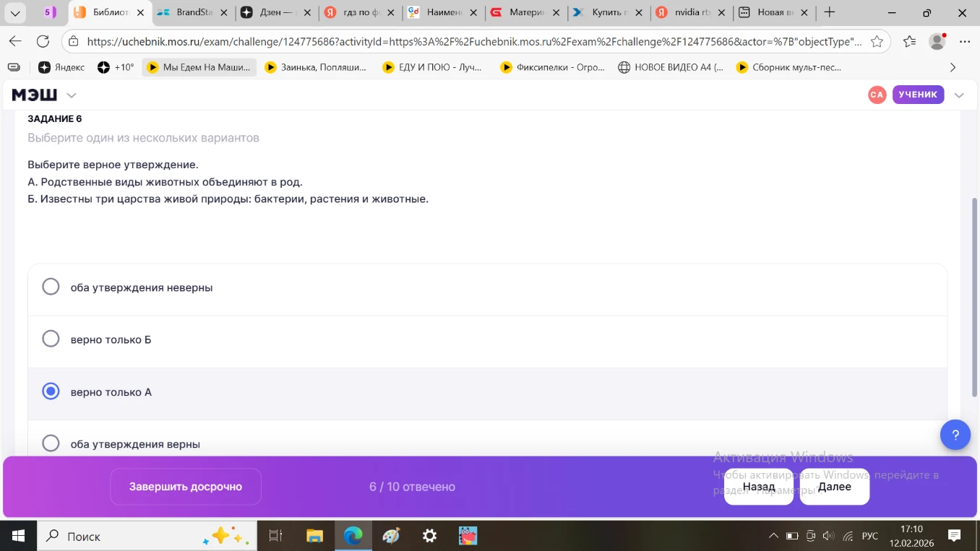Click the CA user avatar badge

[x=877, y=95]
